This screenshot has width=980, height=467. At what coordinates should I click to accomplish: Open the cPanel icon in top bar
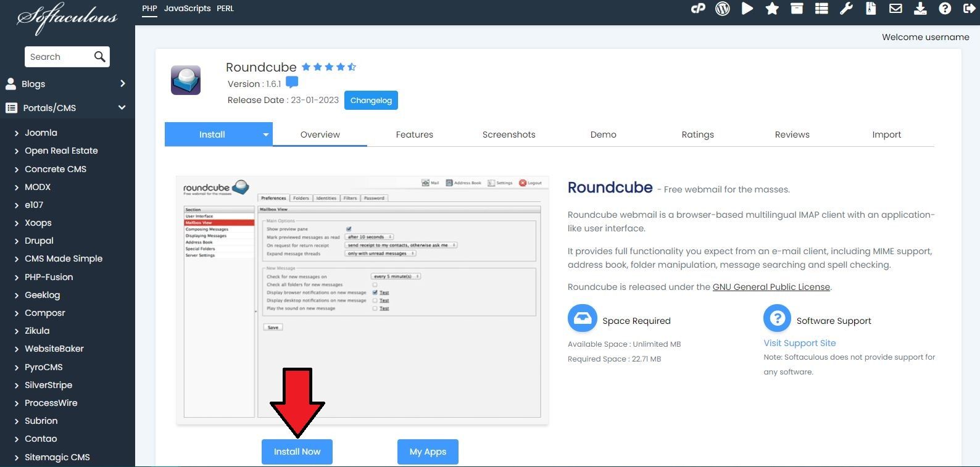click(698, 9)
